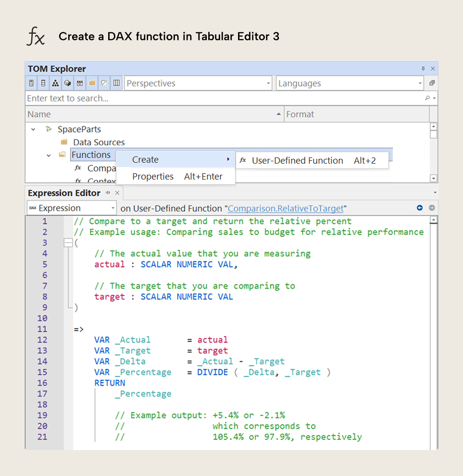Expand the Create submenu
Screen dimensions: 463x476
point(145,159)
